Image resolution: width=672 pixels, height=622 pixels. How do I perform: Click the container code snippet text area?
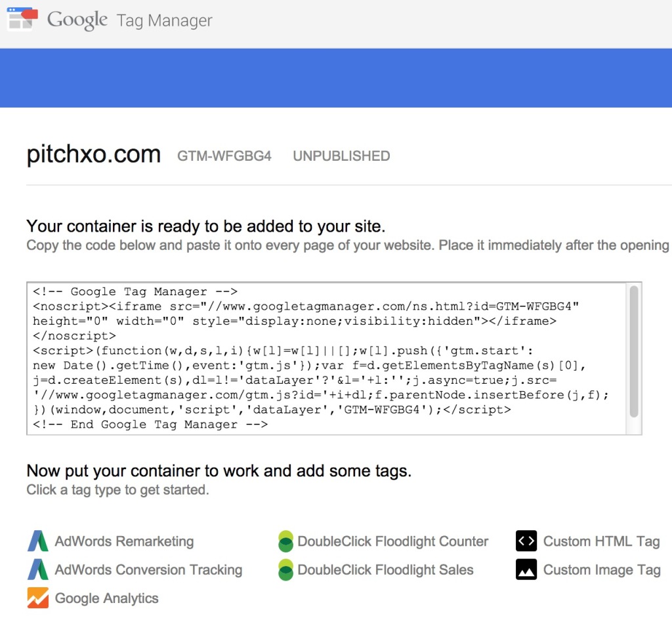(x=326, y=358)
